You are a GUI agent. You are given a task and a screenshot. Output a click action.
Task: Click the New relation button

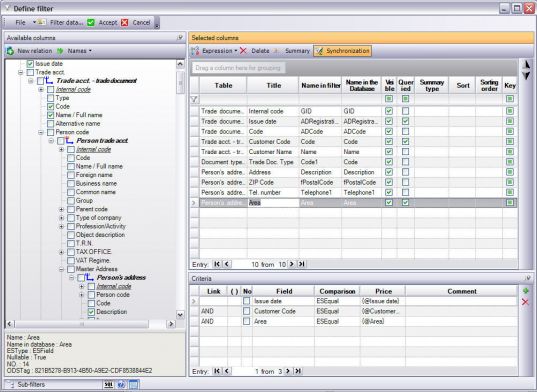click(x=29, y=51)
